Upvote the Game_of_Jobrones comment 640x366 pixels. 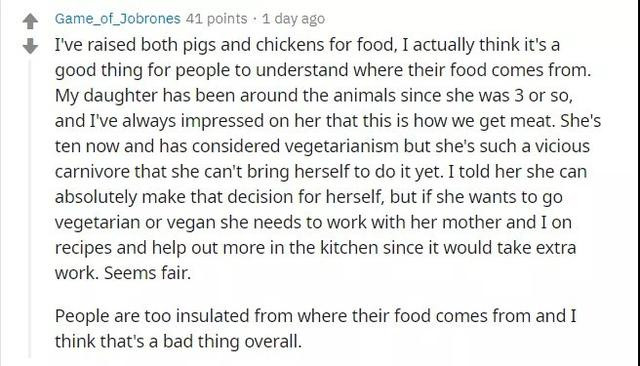coord(30,21)
